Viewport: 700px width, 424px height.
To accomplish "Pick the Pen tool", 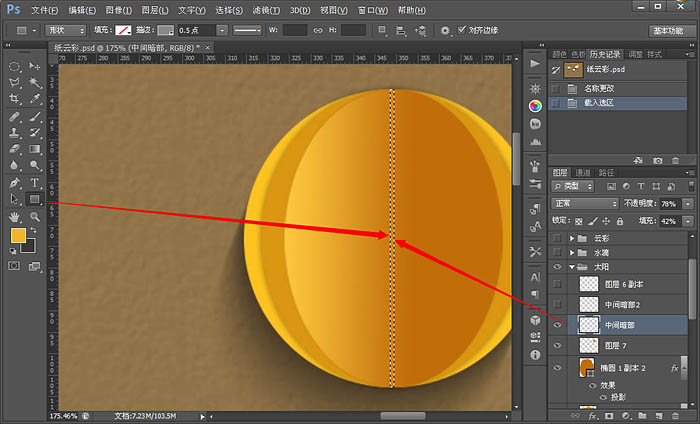I will (14, 183).
